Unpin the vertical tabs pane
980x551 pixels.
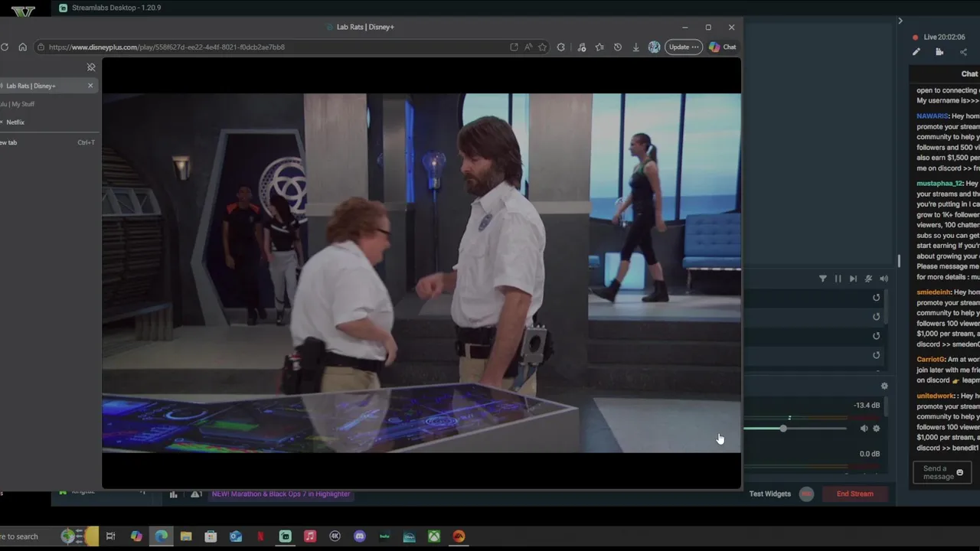[90, 67]
